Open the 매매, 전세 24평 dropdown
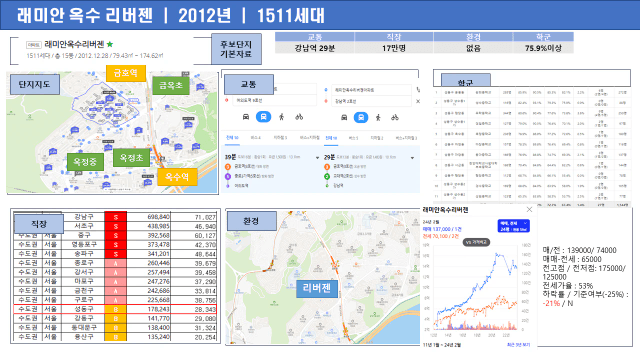 coord(513,226)
